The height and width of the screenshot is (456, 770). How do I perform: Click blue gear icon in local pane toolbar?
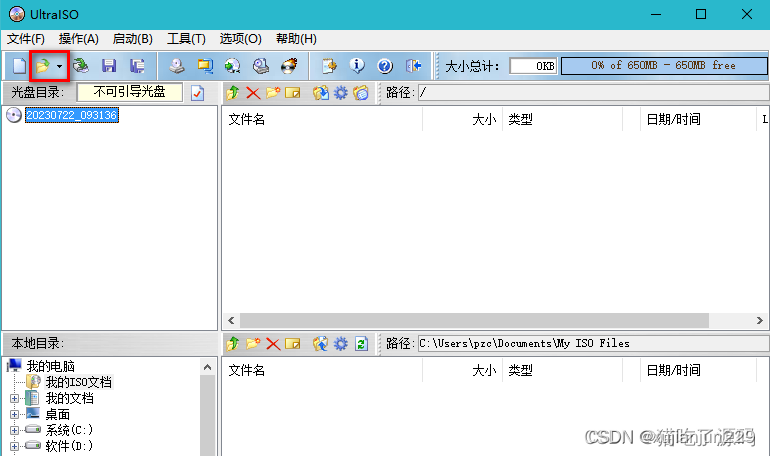click(x=341, y=344)
